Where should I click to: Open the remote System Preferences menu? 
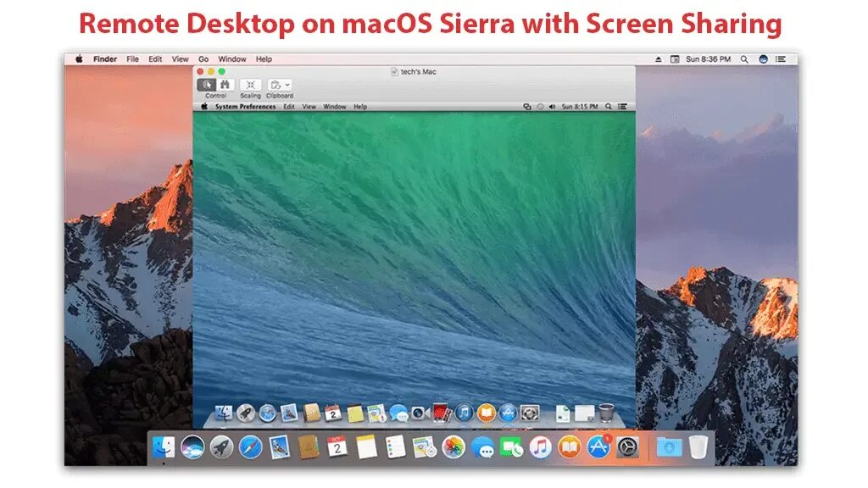click(245, 106)
